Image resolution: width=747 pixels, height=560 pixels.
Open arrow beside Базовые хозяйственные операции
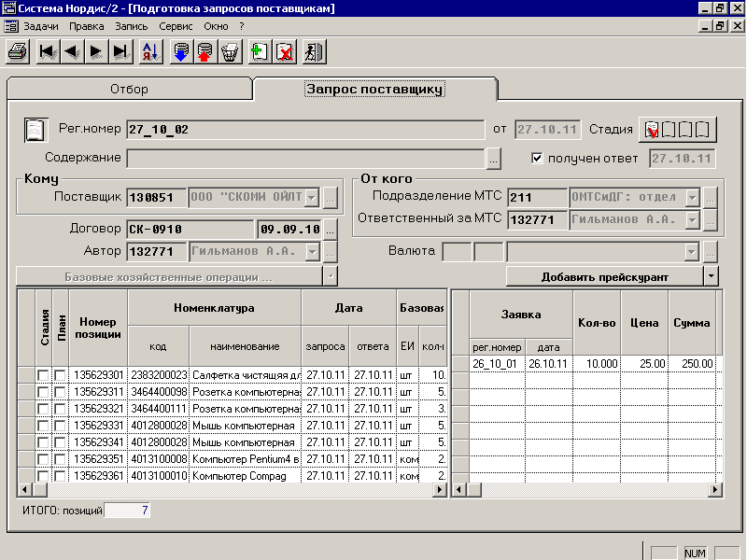pyautogui.click(x=331, y=276)
